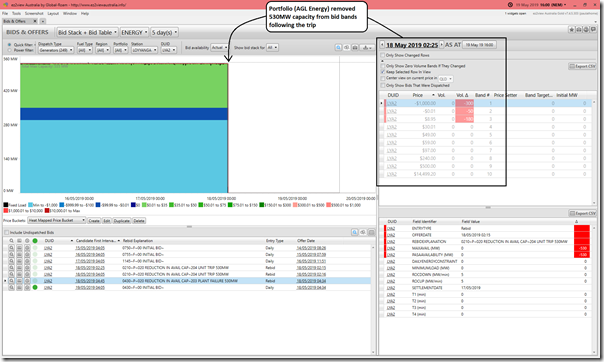Open the Station filter dropdown
The width and height of the screenshot is (604, 362).
tap(144, 50)
